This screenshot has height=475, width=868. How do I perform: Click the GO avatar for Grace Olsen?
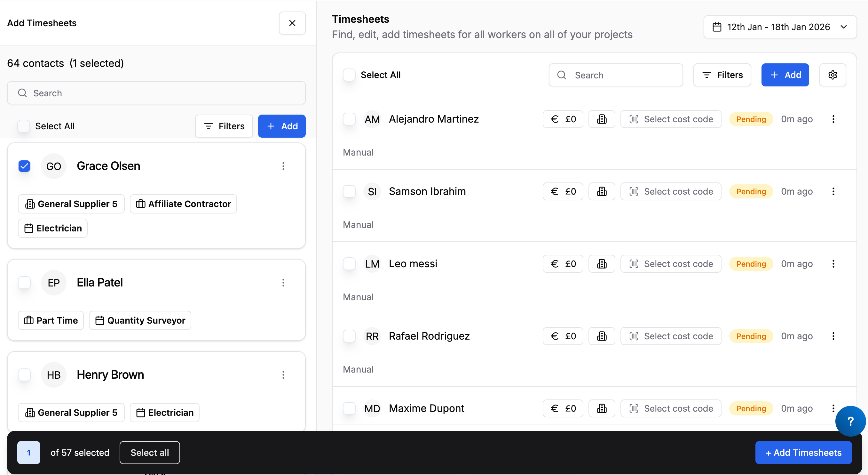coord(54,166)
